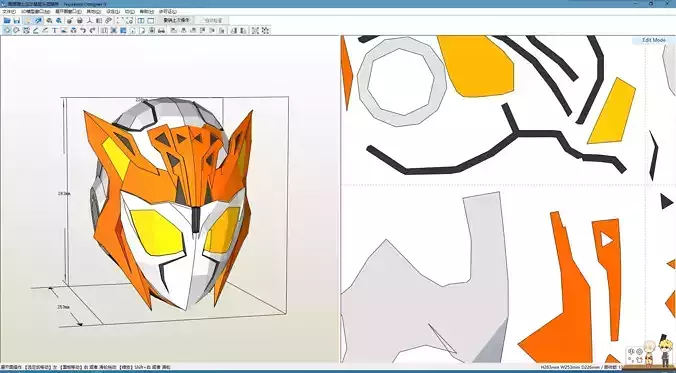Screen dimensions: 676x373
Task: Click the '263mm' height dimension label
Action: click(64, 194)
